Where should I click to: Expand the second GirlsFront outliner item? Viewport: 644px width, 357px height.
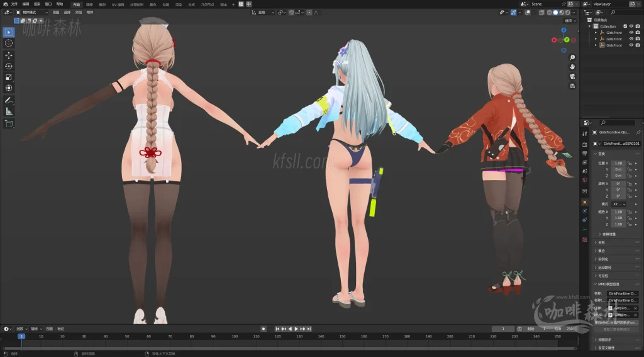click(x=596, y=39)
